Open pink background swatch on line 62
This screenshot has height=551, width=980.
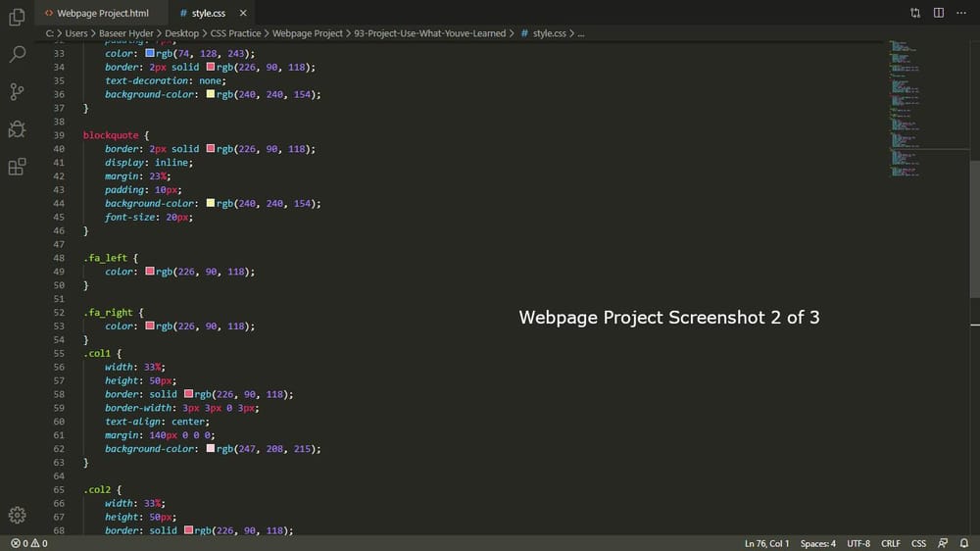(x=211, y=448)
